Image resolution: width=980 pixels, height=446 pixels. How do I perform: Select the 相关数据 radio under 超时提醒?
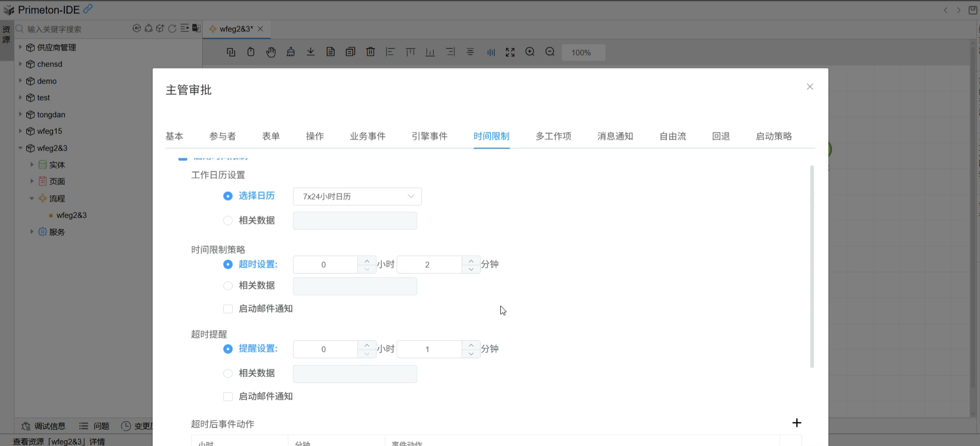pyautogui.click(x=228, y=373)
